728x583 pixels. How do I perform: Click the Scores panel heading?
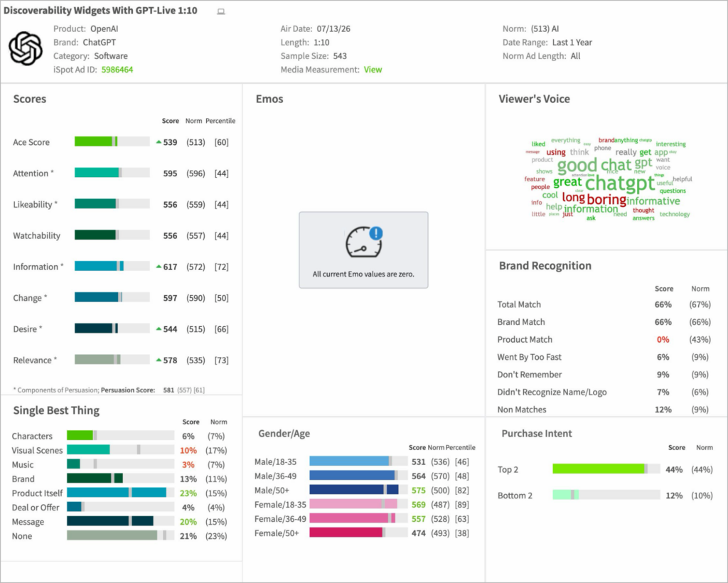tap(30, 99)
